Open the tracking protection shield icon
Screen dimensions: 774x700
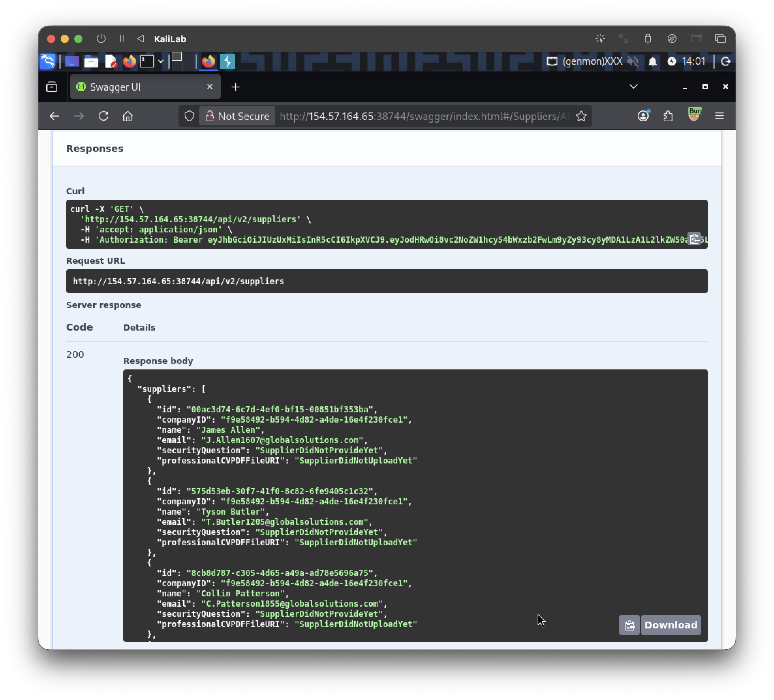189,116
